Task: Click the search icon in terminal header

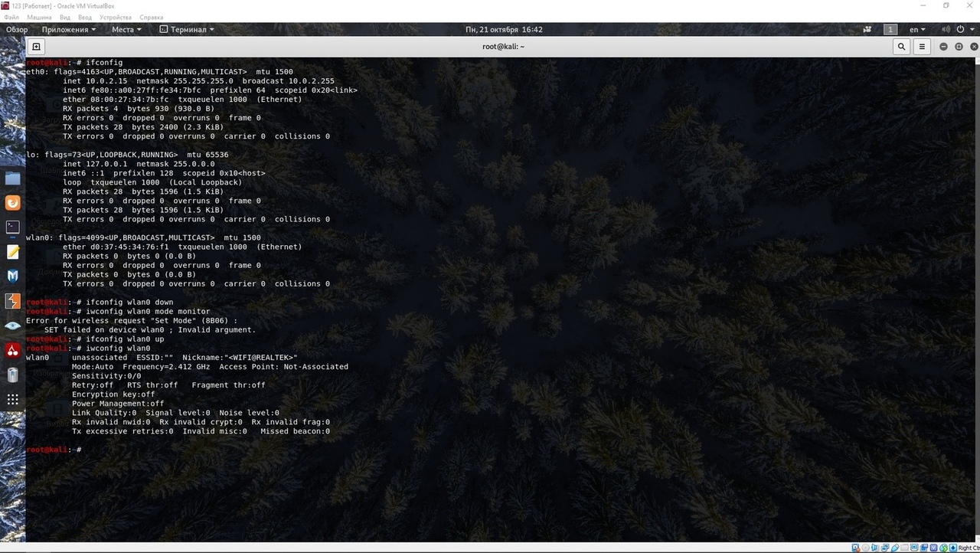Action: tap(903, 47)
